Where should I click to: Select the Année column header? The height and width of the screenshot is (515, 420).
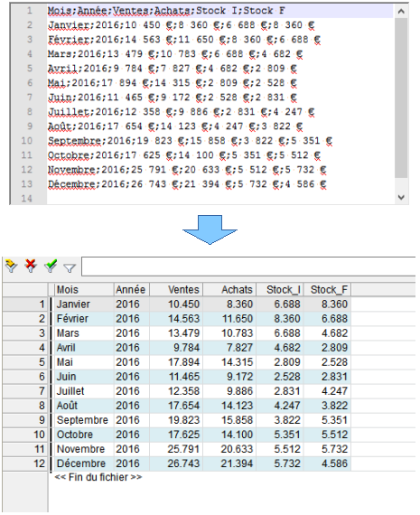131,290
